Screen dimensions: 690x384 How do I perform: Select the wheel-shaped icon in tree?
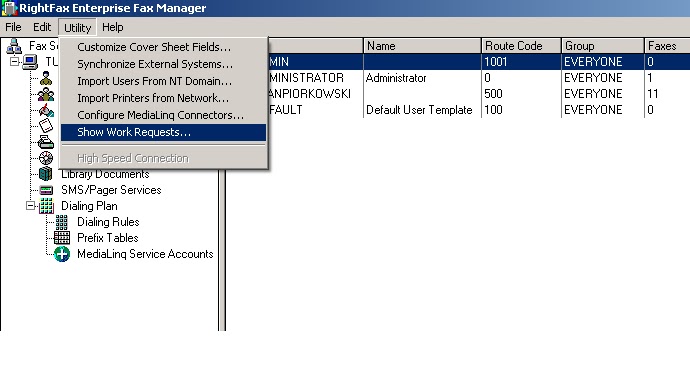click(46, 158)
